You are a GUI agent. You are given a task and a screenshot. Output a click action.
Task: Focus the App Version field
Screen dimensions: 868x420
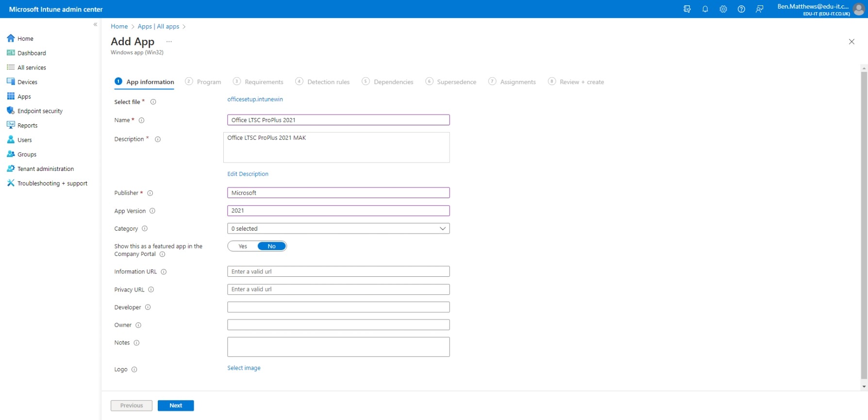(338, 211)
